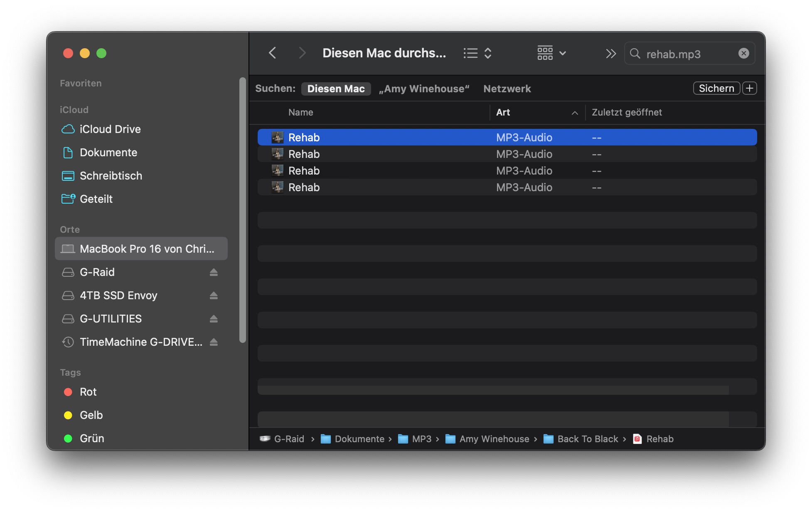Open the list view style selector
This screenshot has height=512, width=812.
click(x=477, y=53)
